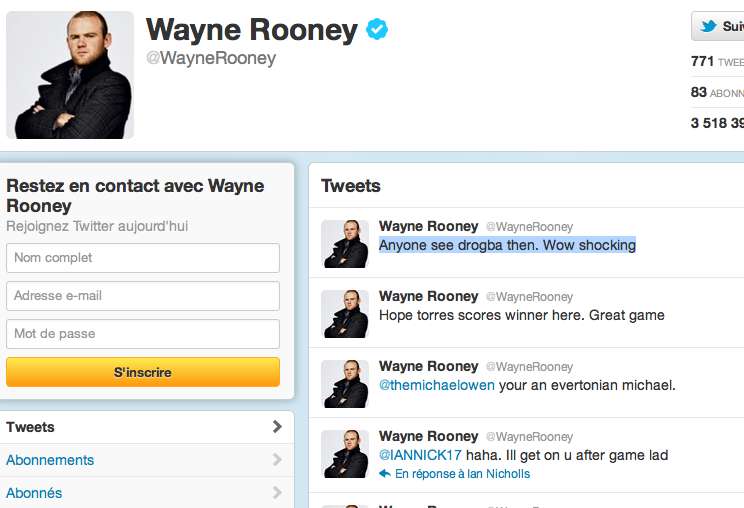Click avatar beside the IANNICK17 reply tweet
This screenshot has height=508, width=744.
tap(345, 454)
